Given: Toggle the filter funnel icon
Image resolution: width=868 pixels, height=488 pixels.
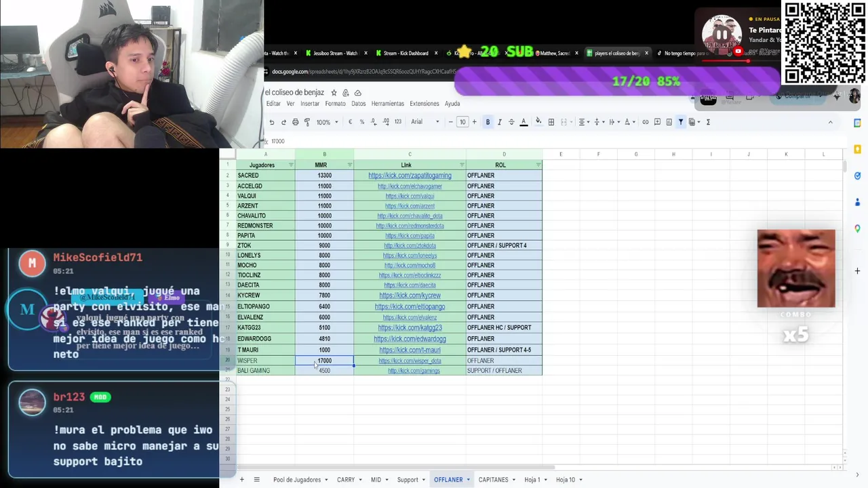Looking at the screenshot, I should (680, 122).
